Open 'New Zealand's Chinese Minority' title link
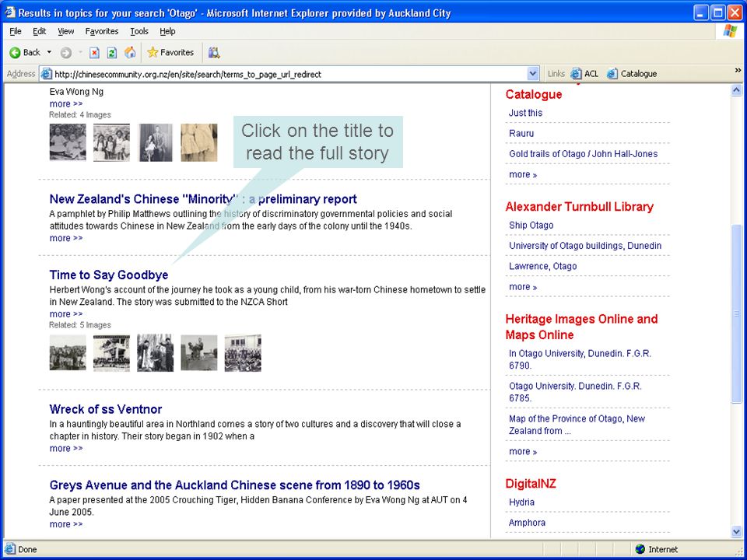The image size is (747, 560). coord(203,199)
